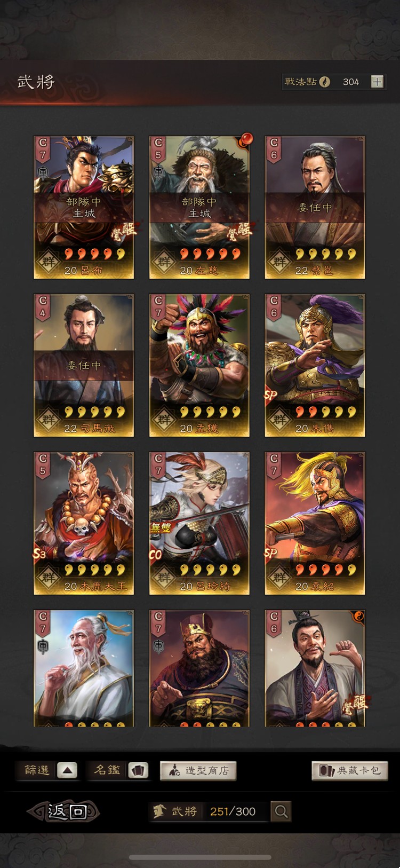This screenshot has height=868, width=400.
Task: Tap the 戰法點 feather currency icon
Action: pos(324,82)
